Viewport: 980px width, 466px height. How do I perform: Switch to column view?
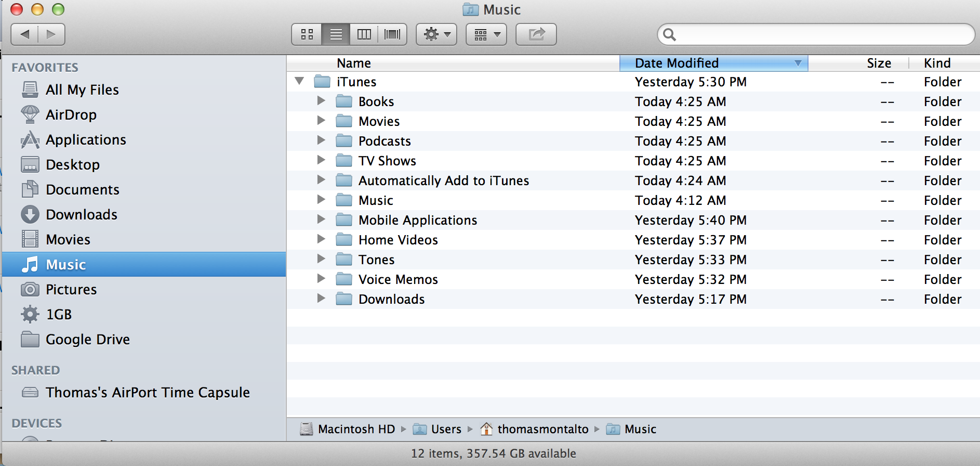click(x=364, y=34)
